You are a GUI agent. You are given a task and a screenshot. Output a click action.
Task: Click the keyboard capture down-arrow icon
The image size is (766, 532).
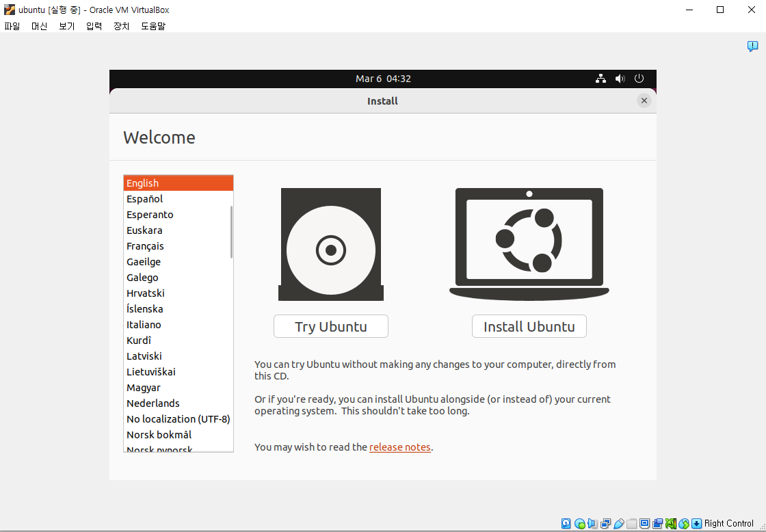(697, 524)
